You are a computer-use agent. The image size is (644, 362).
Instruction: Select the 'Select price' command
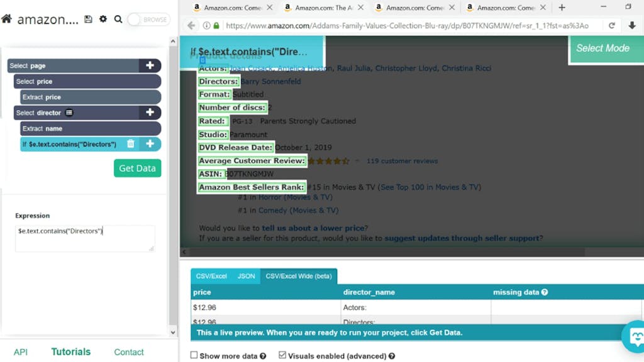tap(87, 81)
